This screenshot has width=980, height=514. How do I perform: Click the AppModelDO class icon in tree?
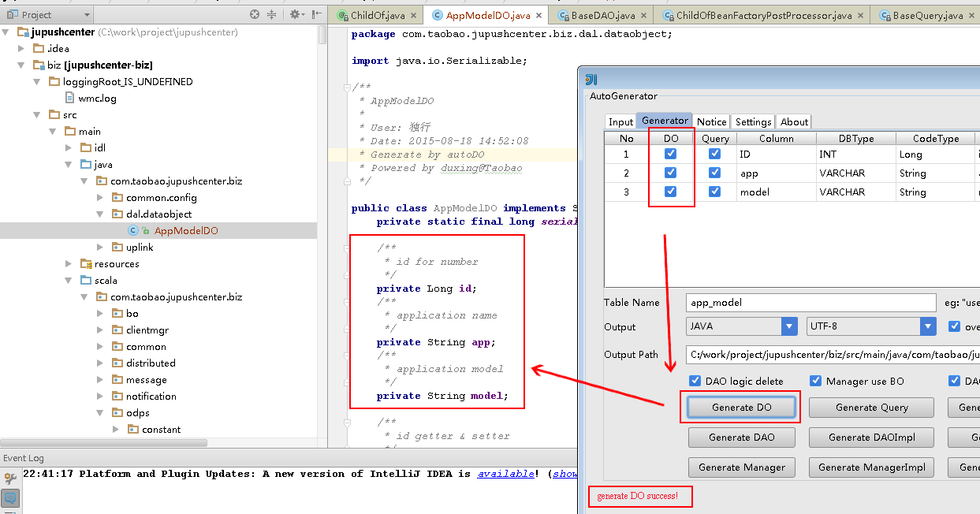(133, 230)
